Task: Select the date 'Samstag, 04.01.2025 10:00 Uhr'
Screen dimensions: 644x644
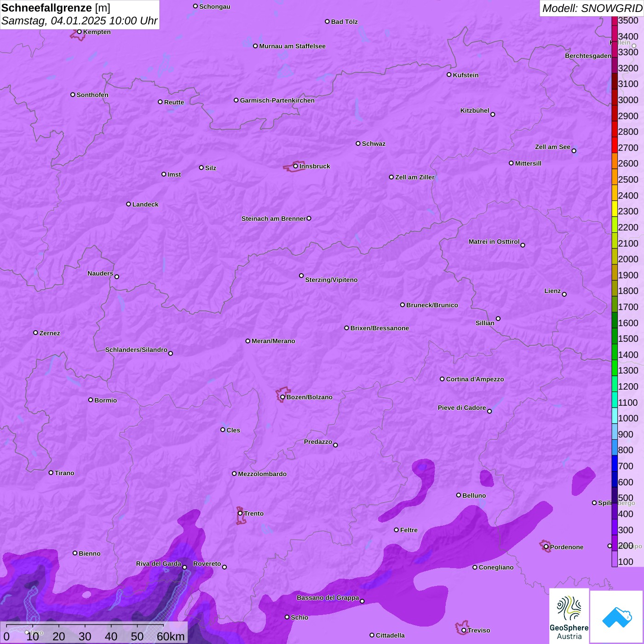Action: point(80,21)
